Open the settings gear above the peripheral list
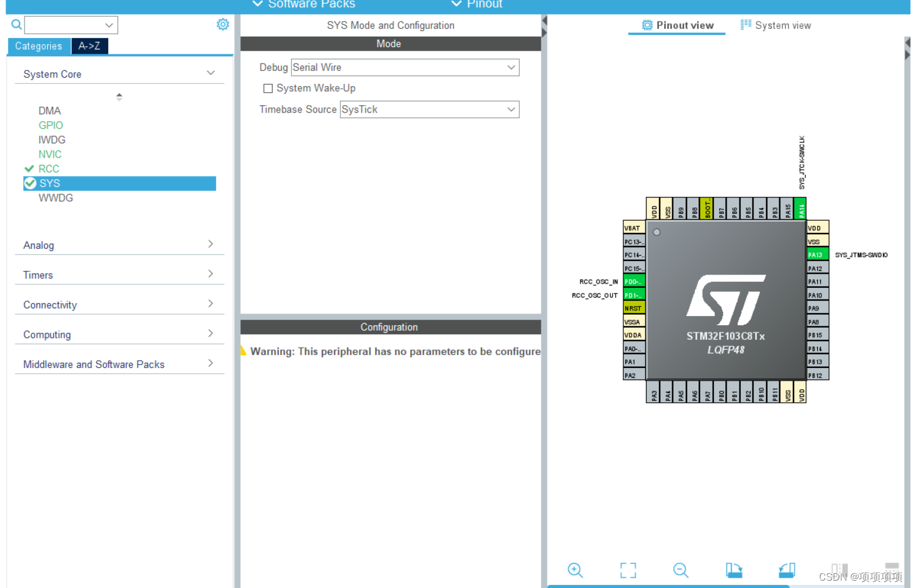Image resolution: width=912 pixels, height=588 pixels. point(223,24)
